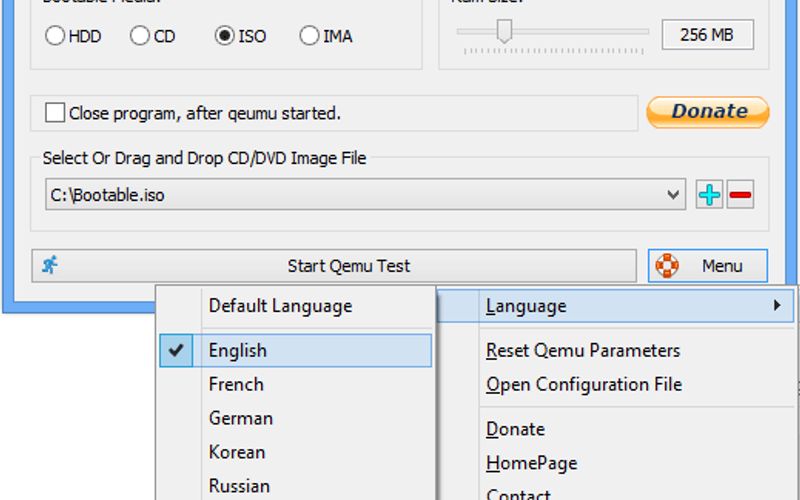This screenshot has width=800, height=500.
Task: Enable close program after qemu started
Action: pos(56,113)
